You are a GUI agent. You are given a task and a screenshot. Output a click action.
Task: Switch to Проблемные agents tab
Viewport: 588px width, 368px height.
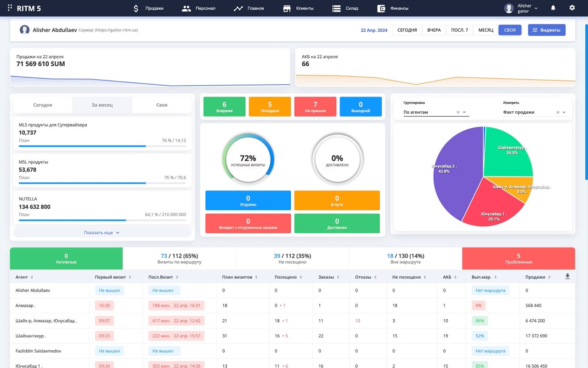[x=519, y=259]
